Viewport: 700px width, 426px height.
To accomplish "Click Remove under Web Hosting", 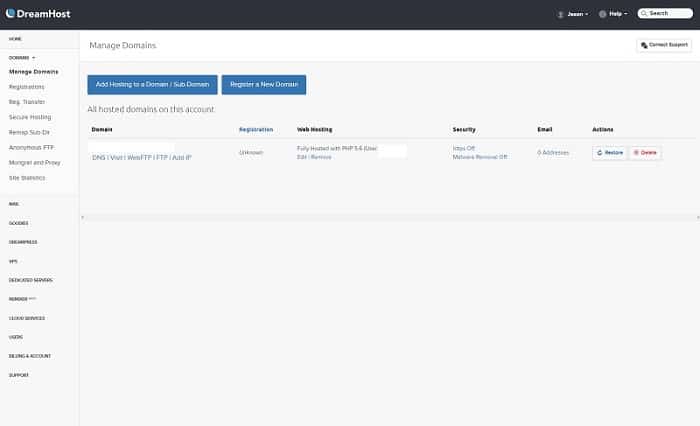I will pos(321,157).
